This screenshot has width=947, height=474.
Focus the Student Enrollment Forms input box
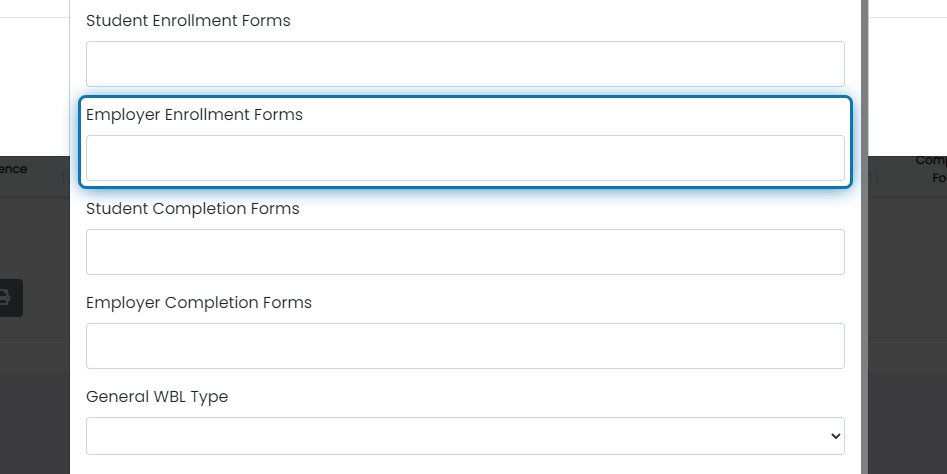[465, 64]
